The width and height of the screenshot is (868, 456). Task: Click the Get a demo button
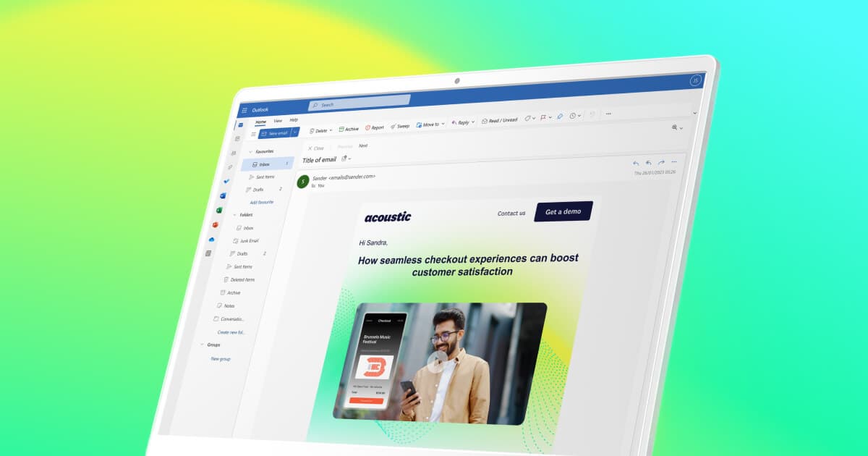pos(563,211)
